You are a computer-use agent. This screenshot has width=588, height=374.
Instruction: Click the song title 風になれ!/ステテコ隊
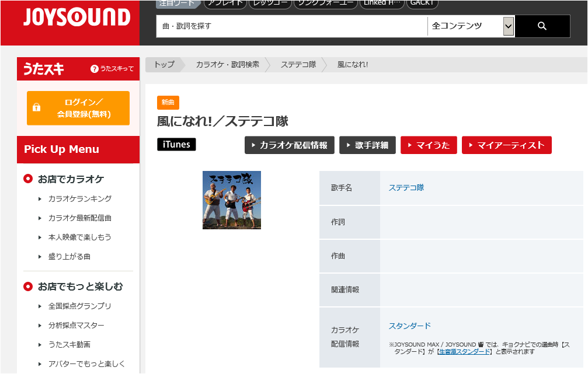[222, 121]
